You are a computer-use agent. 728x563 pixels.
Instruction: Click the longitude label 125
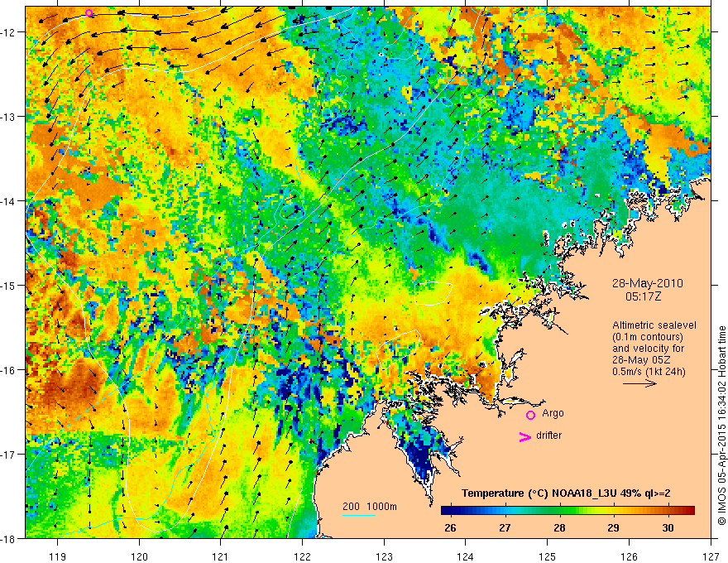point(548,556)
